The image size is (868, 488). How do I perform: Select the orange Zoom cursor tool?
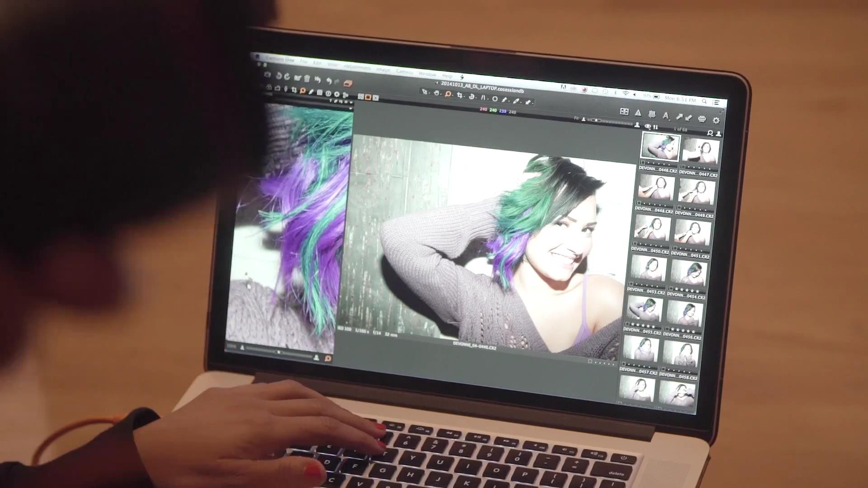pyautogui.click(x=448, y=94)
